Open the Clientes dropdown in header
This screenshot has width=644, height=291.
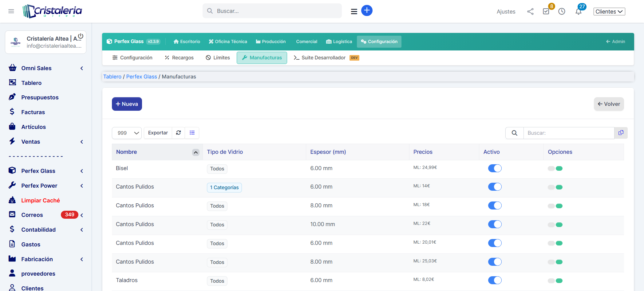pyautogui.click(x=609, y=12)
